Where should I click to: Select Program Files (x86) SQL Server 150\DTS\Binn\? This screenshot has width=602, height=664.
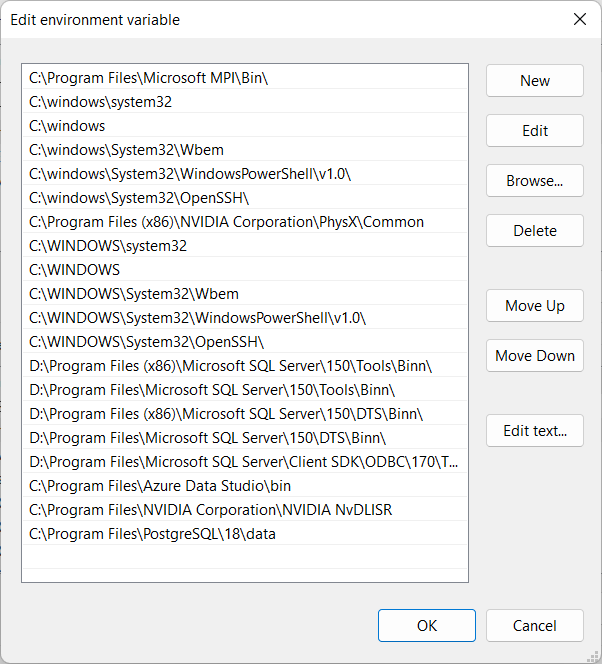245,414
